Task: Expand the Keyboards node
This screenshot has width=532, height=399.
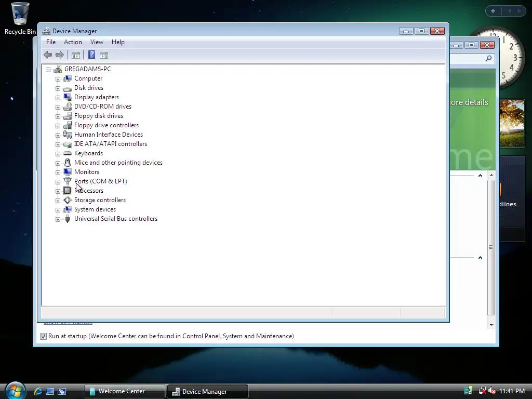Action: [58, 154]
